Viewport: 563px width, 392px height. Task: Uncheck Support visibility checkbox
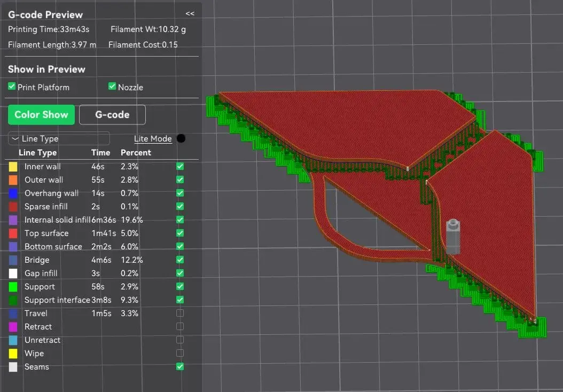(x=180, y=286)
